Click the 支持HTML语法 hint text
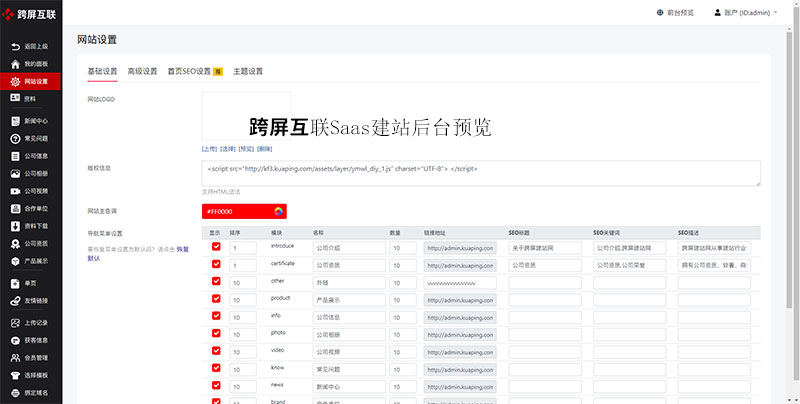The width and height of the screenshot is (800, 404). (x=221, y=192)
